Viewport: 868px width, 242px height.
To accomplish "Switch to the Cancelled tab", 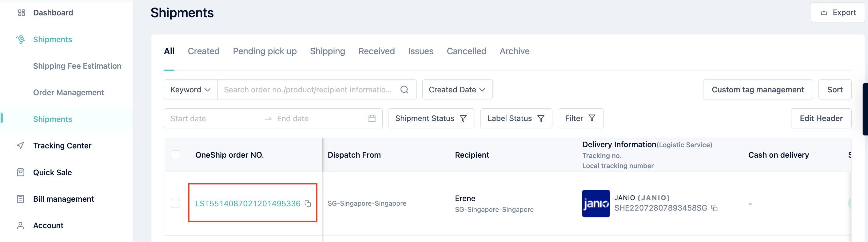I will point(466,51).
